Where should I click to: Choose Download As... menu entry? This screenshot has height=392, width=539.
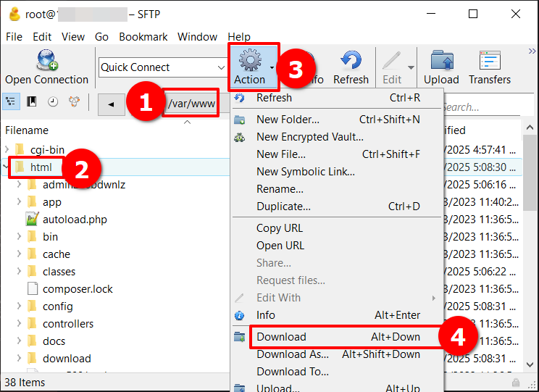337,354
